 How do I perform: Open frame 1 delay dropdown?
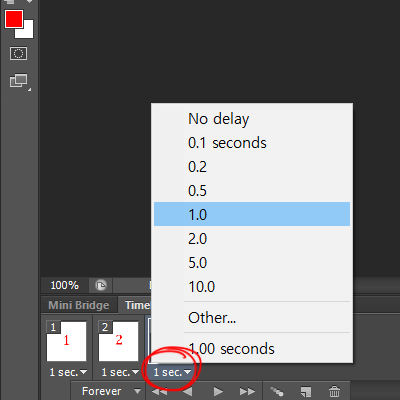coord(68,372)
